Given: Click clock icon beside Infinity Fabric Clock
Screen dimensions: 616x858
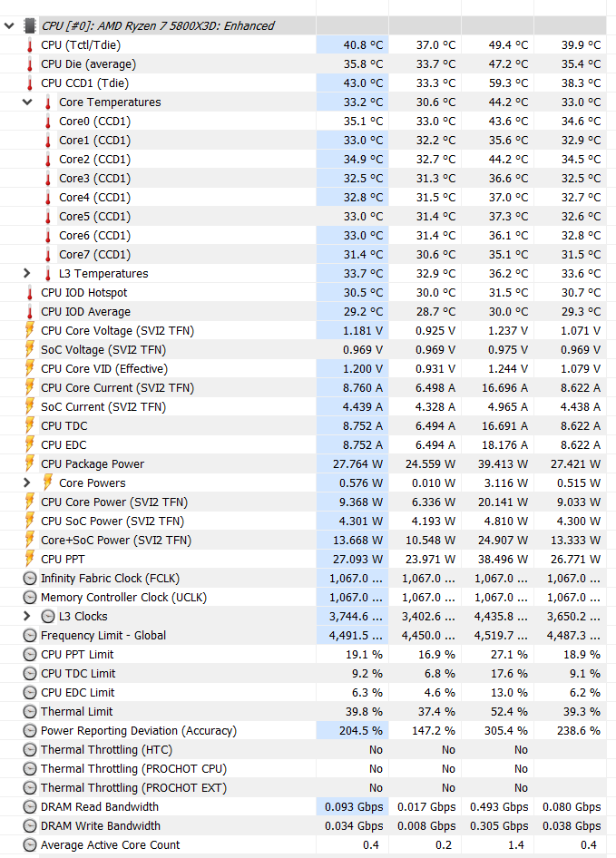Looking at the screenshot, I should click(x=30, y=579).
